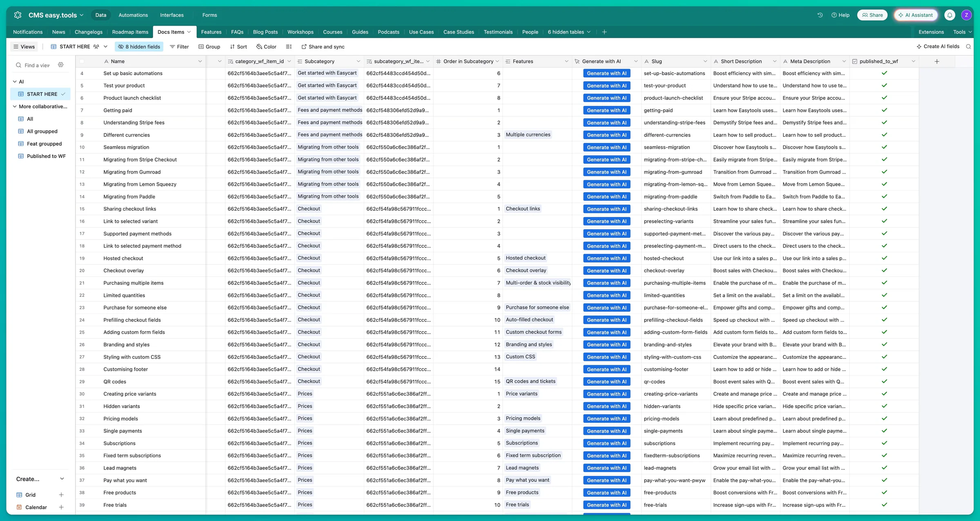Click Create AI fields button
The width and height of the screenshot is (980, 521).
(938, 47)
